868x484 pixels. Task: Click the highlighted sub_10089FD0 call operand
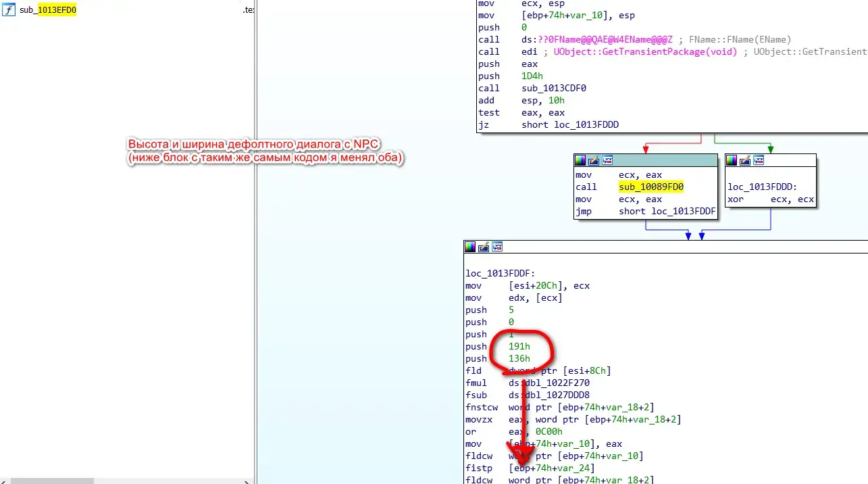pyautogui.click(x=651, y=187)
